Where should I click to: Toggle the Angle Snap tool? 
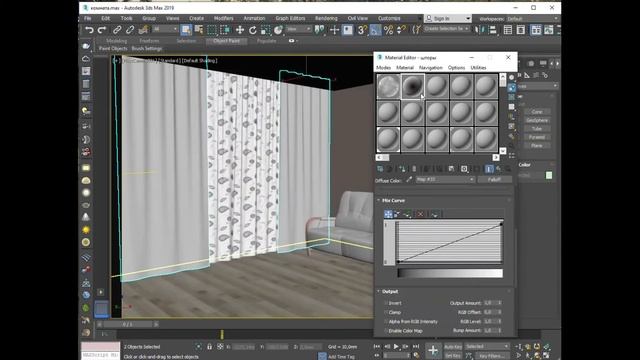coord(375,30)
